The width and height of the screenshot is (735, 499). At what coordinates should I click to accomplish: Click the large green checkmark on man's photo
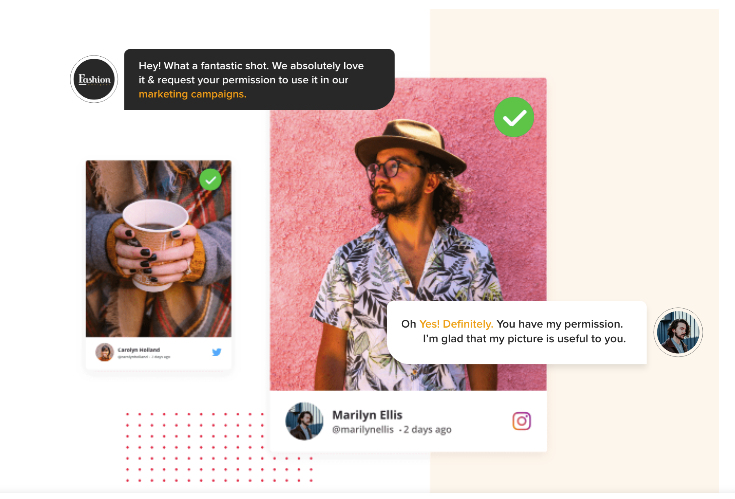click(x=514, y=117)
